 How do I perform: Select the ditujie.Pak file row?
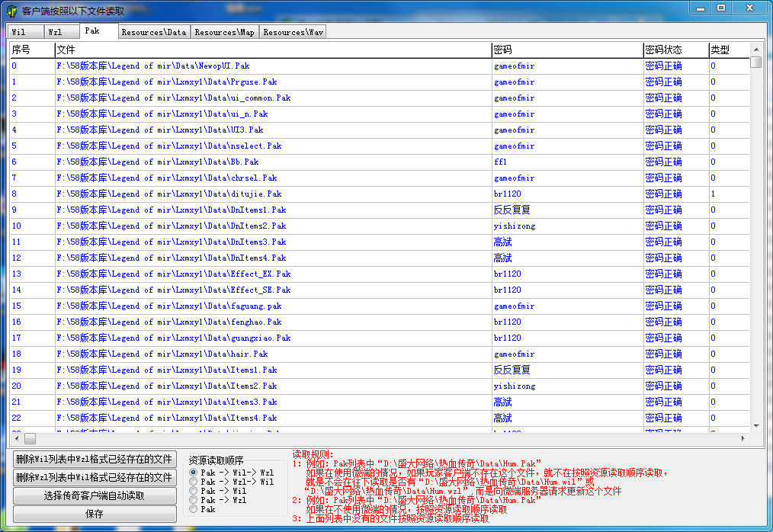pyautogui.click(x=380, y=194)
